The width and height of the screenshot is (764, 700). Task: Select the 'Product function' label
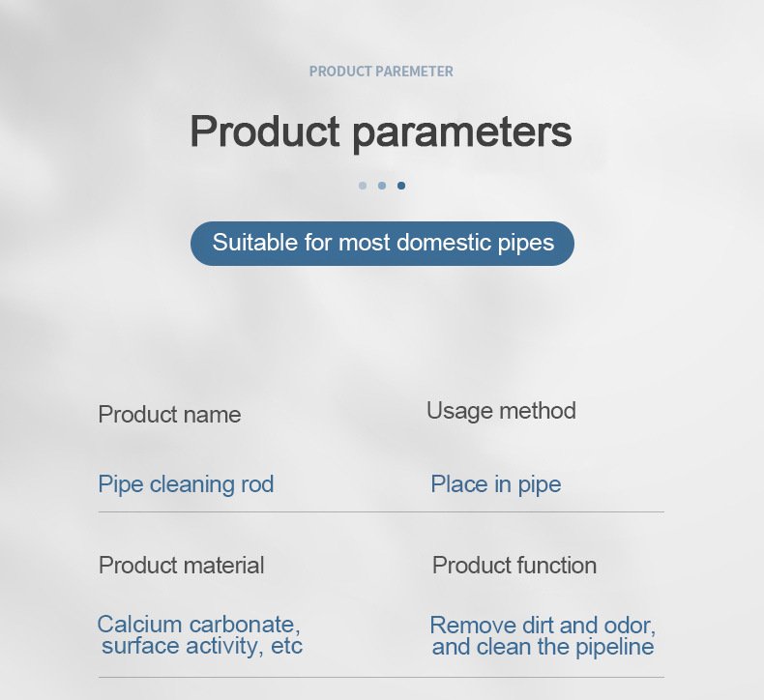(x=514, y=565)
